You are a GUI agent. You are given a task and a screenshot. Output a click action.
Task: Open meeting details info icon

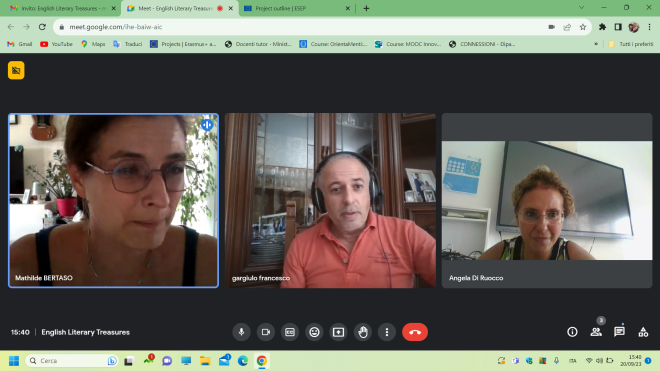(572, 332)
